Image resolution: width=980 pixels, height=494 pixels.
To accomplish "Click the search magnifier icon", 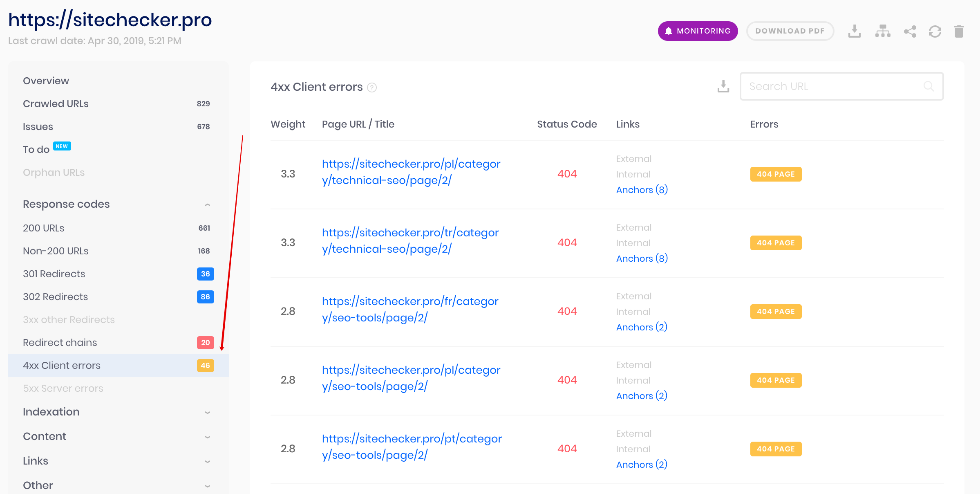I will 929,86.
